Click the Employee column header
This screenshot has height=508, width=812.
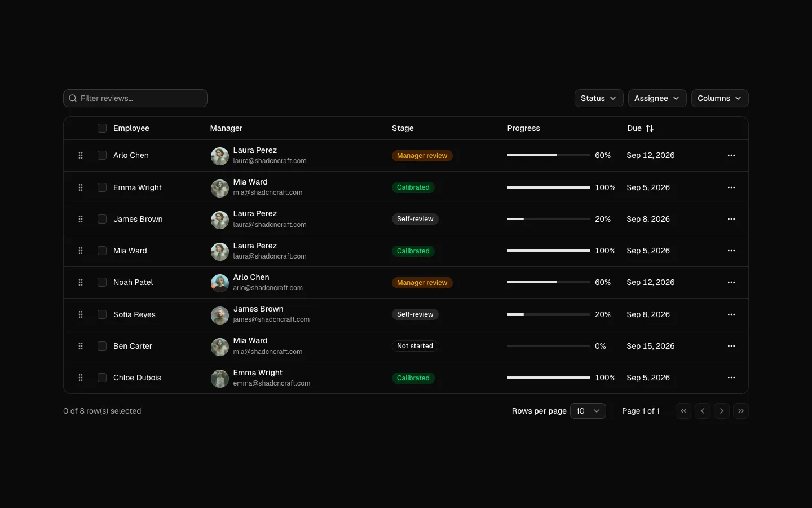(x=131, y=128)
